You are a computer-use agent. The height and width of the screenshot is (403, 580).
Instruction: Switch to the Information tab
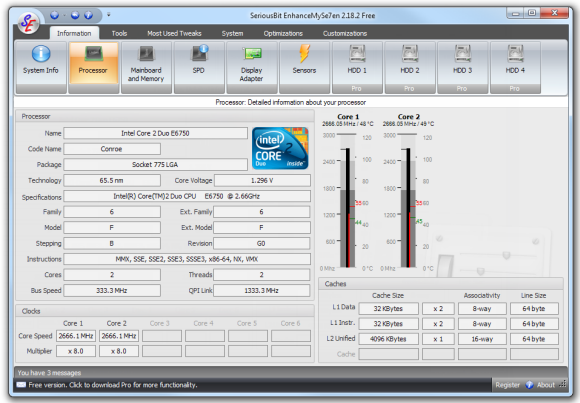pos(74,33)
